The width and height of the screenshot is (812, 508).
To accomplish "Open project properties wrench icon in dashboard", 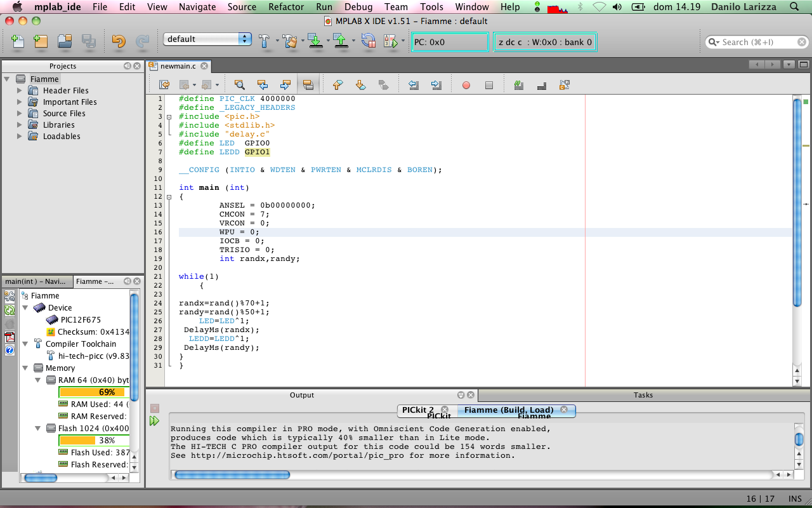I will click(10, 296).
